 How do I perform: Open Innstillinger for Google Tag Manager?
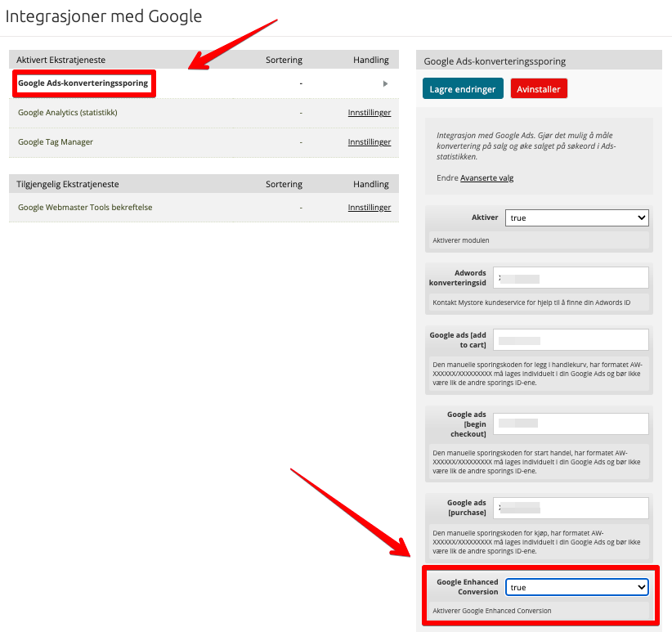[x=369, y=141]
